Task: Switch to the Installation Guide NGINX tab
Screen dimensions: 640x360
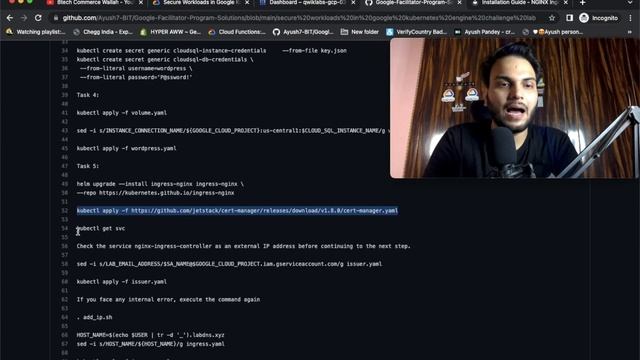Action: [x=518, y=2]
